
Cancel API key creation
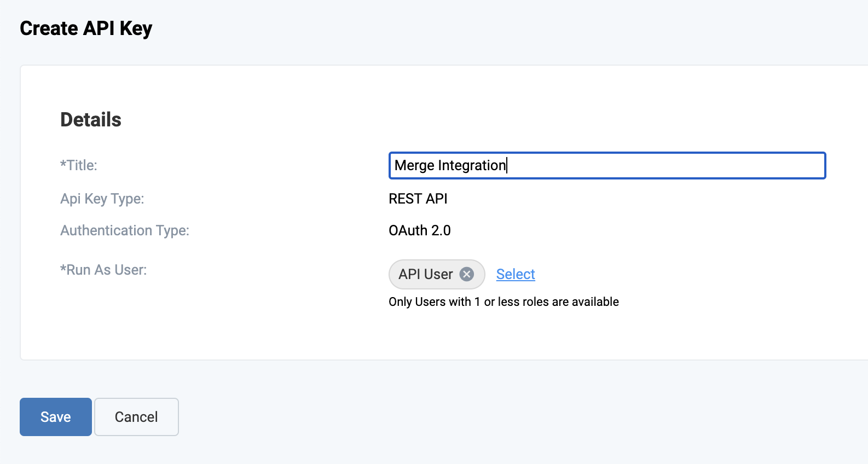(x=136, y=417)
